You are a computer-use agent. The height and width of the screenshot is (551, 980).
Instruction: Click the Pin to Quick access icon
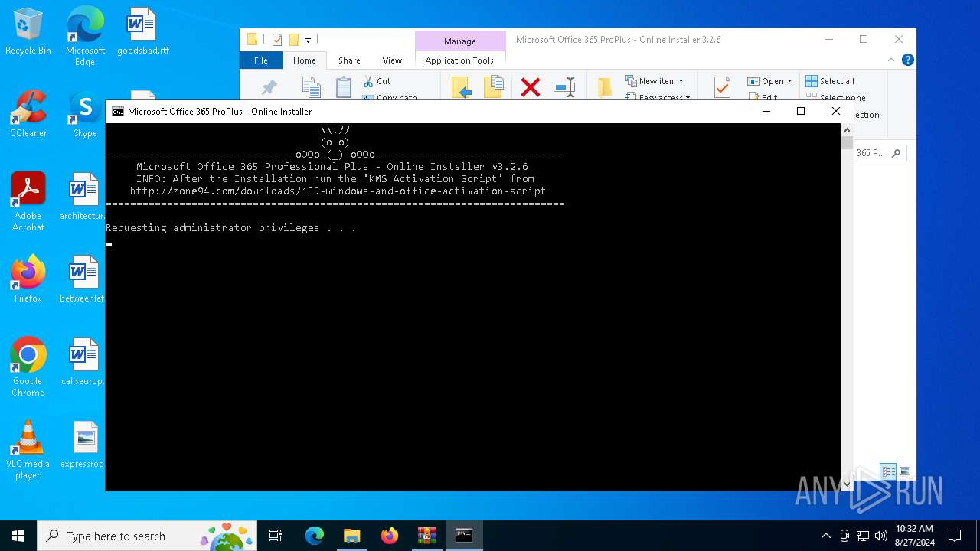(269, 88)
